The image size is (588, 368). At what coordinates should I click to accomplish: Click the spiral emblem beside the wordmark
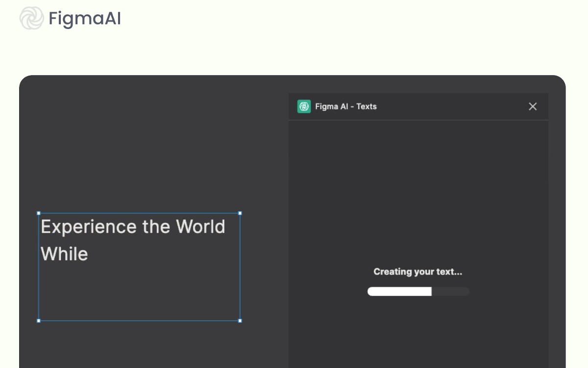pyautogui.click(x=31, y=19)
